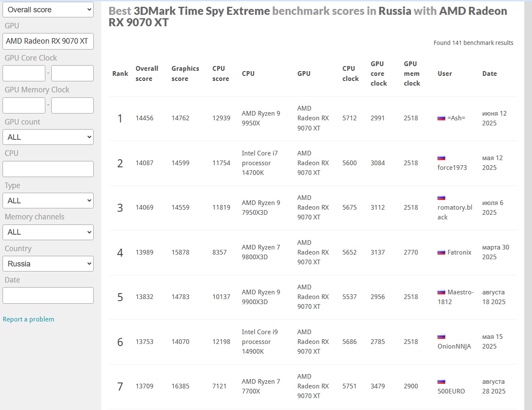The width and height of the screenshot is (532, 410).
Task: Expand the GPU count dropdown
Action: [x=48, y=137]
